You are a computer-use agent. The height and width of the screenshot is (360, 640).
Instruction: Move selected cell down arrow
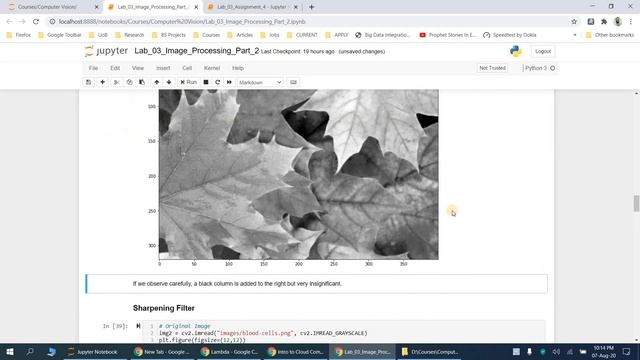[x=169, y=82]
